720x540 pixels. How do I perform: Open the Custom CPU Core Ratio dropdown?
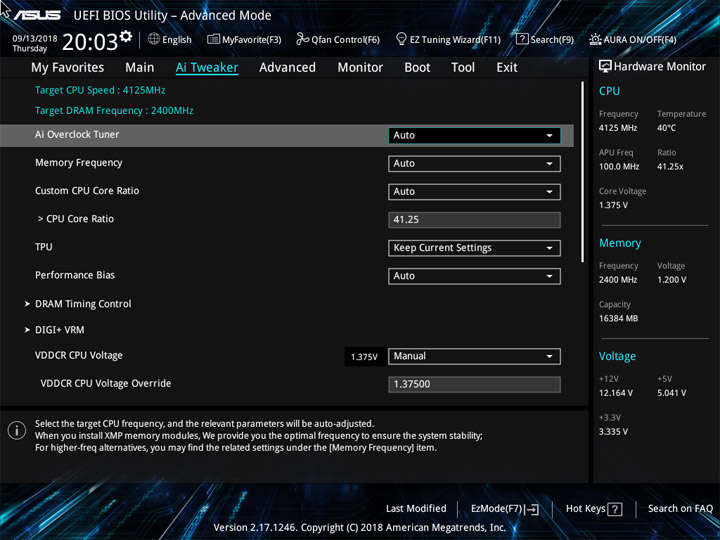[474, 191]
